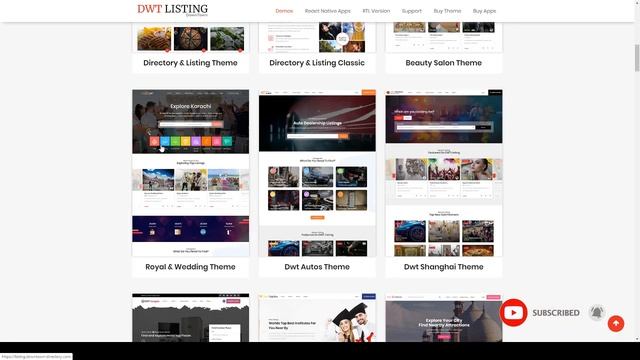Open the React Native Apps menu item
640x360 pixels.
coord(327,11)
